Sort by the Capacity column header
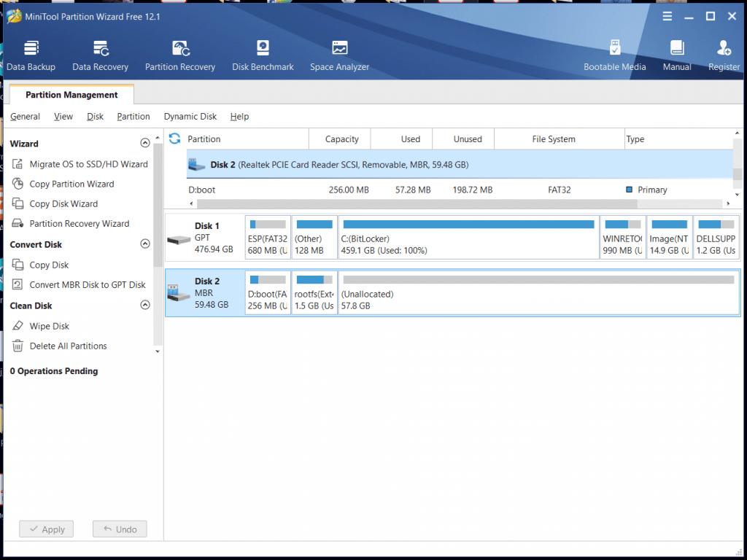Image resolution: width=747 pixels, height=560 pixels. (340, 139)
